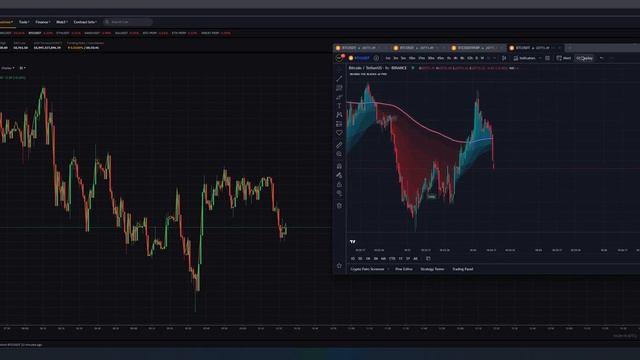This screenshot has height=360, width=640.
Task: Open the Trading Panel tab
Action: pyautogui.click(x=463, y=269)
